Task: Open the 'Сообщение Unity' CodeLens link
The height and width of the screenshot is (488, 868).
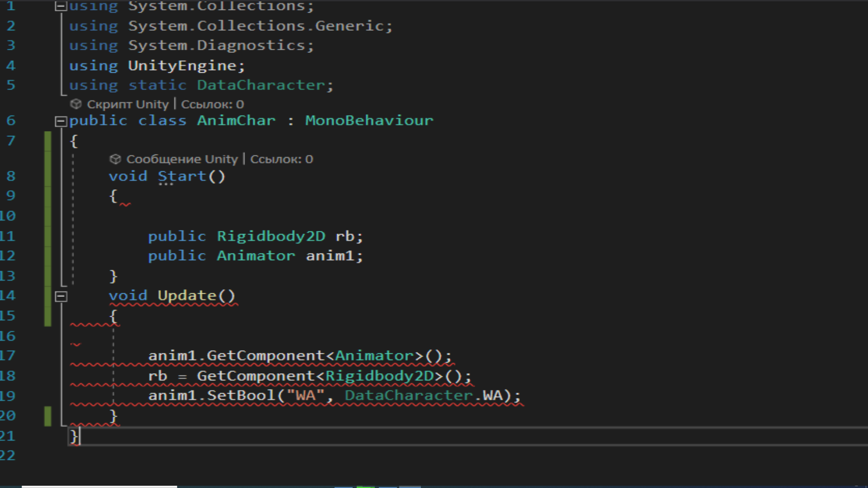Action: click(x=182, y=159)
